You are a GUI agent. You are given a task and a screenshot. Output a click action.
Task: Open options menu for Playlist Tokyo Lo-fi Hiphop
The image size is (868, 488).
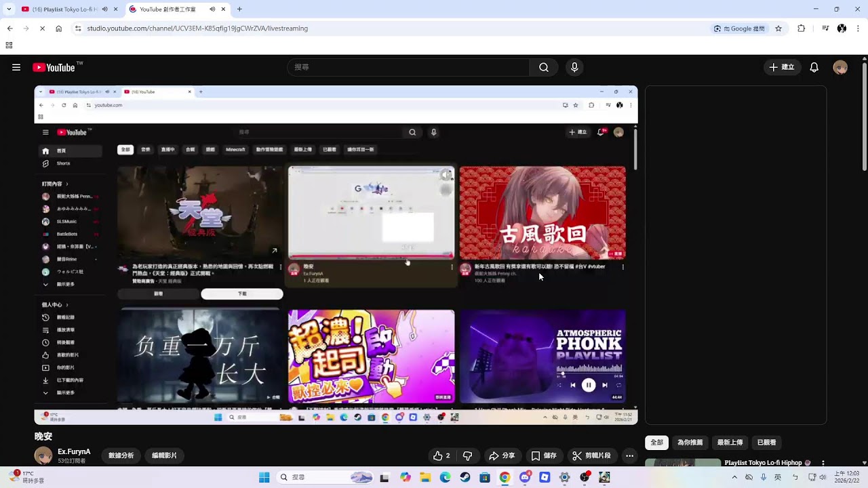[823, 463]
